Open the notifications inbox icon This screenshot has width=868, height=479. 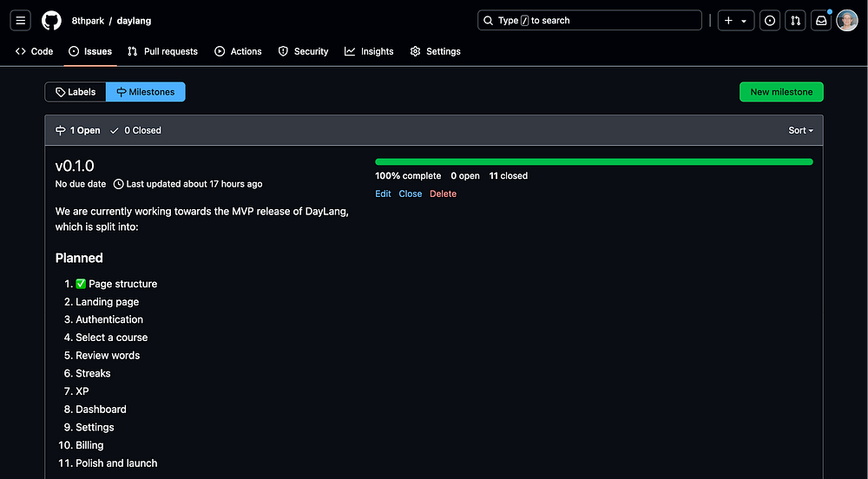(821, 21)
